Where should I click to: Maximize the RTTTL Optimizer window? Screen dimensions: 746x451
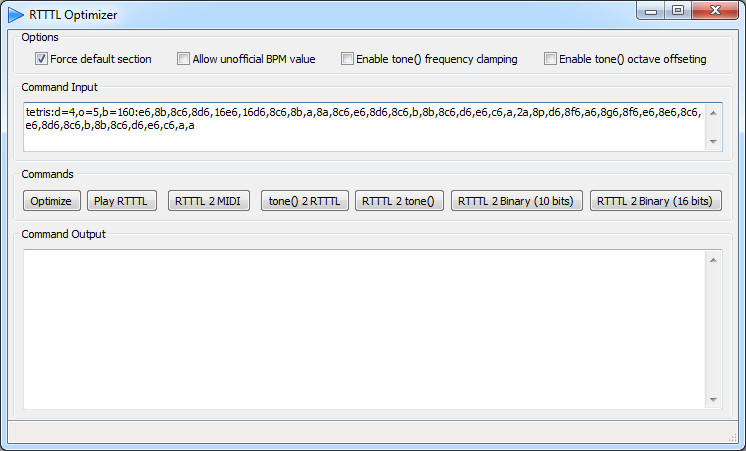click(678, 11)
